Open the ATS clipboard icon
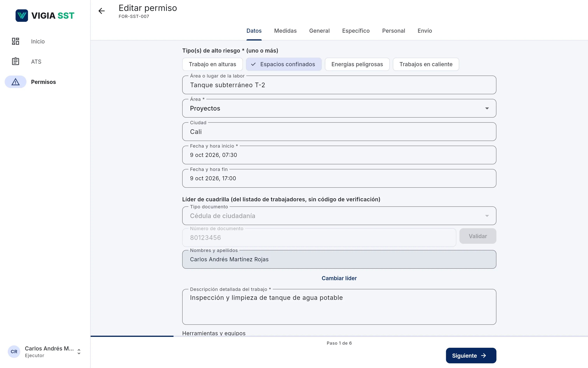588x368 pixels. (x=16, y=61)
